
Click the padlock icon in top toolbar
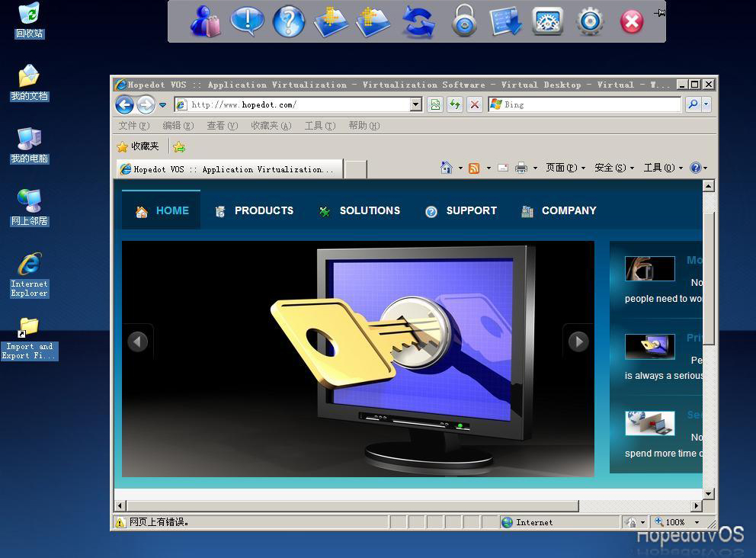pos(464,21)
